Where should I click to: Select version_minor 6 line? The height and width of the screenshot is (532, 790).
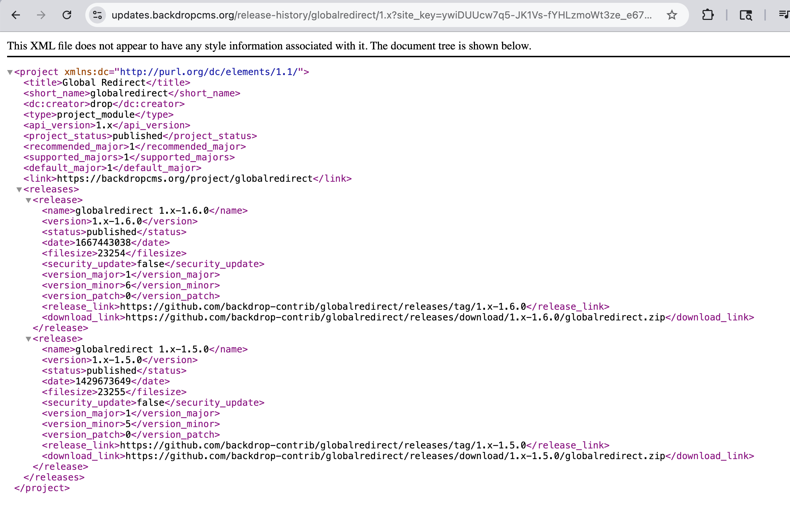coord(131,285)
